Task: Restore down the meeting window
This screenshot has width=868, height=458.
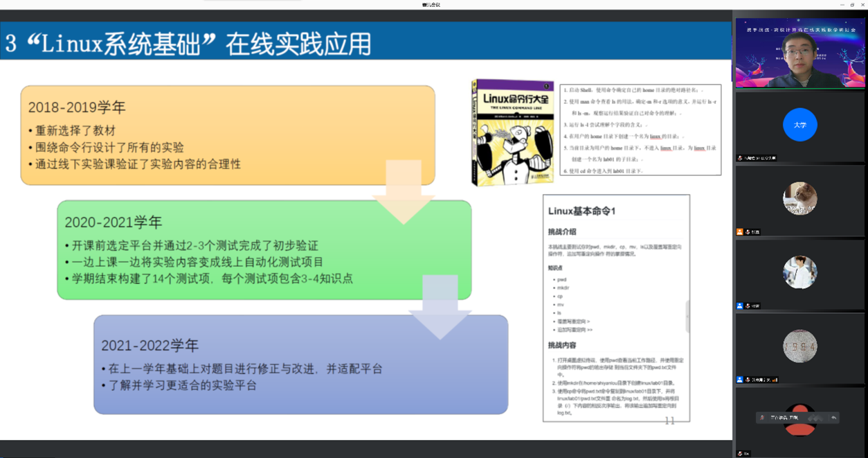Action: tap(851, 4)
